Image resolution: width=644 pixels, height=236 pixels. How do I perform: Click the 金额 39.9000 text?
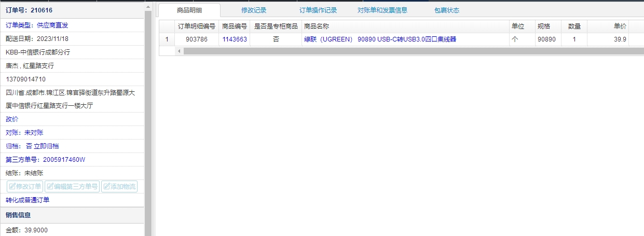point(26,230)
